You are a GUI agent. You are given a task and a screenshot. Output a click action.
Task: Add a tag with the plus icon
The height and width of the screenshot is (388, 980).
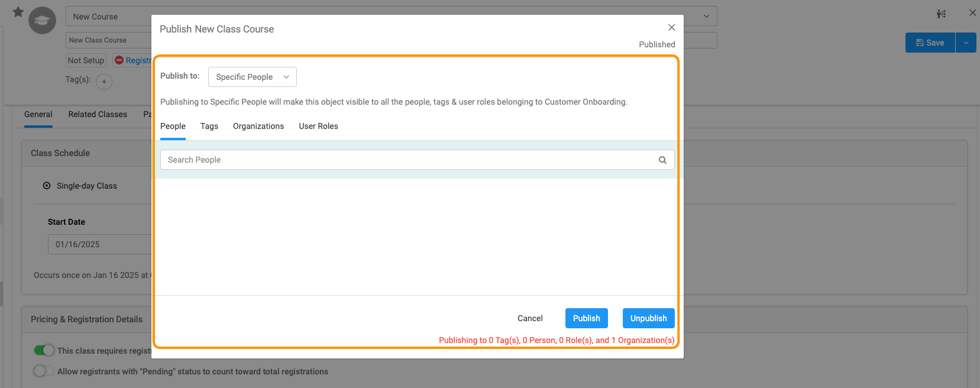point(104,82)
